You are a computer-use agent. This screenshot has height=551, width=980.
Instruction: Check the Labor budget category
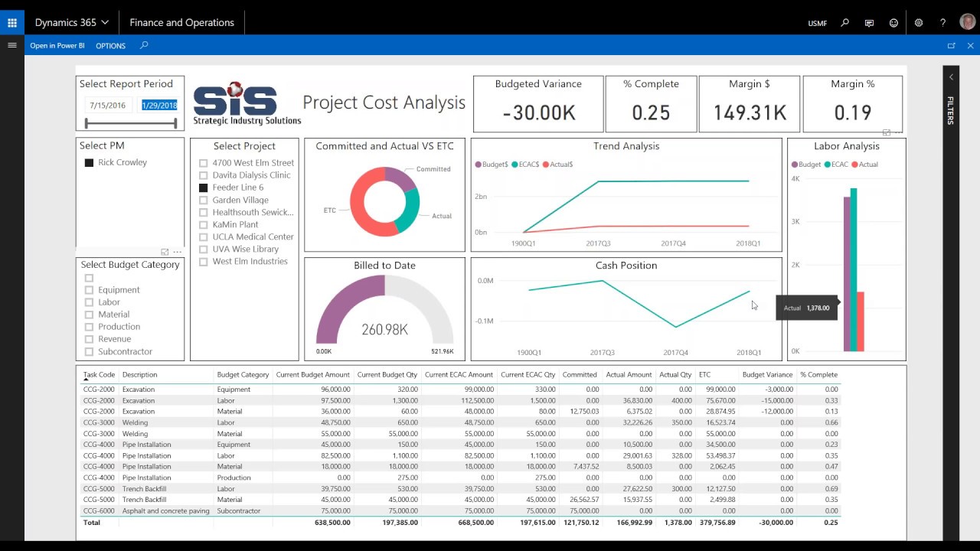coord(89,302)
